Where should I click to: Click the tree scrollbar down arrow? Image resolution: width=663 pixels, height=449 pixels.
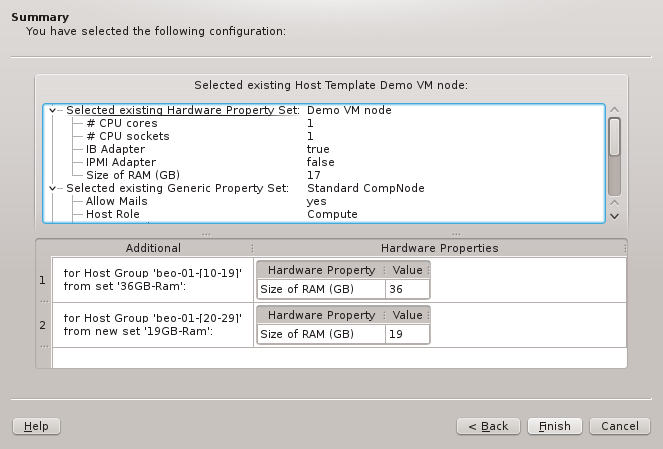pyautogui.click(x=615, y=215)
